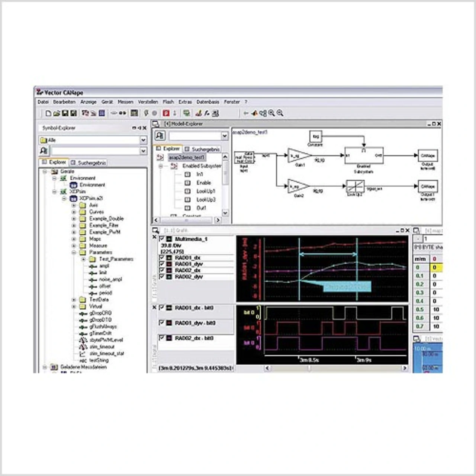This screenshot has height=476, width=476.
Task: Click the red P flash programming icon
Action: (166, 113)
